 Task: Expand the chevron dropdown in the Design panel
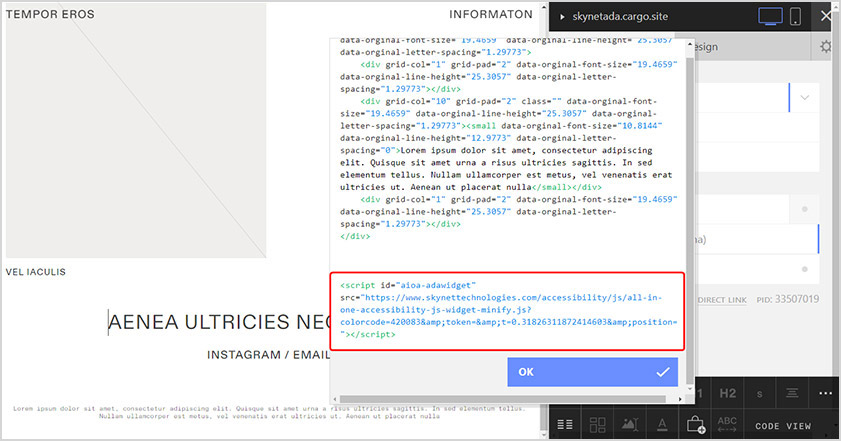click(805, 98)
